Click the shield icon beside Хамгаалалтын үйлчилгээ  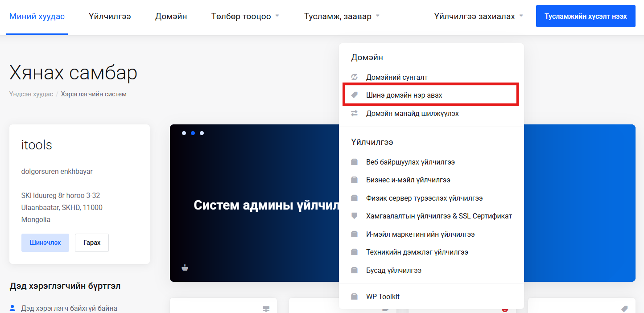(x=355, y=216)
